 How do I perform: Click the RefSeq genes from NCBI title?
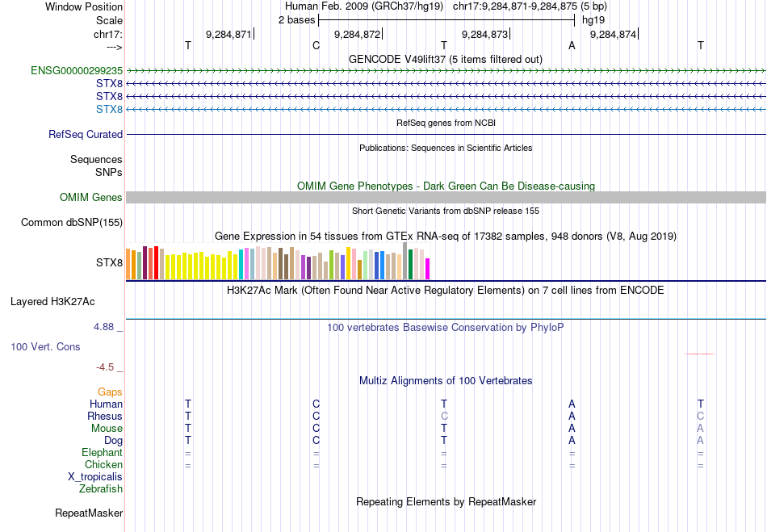446,123
